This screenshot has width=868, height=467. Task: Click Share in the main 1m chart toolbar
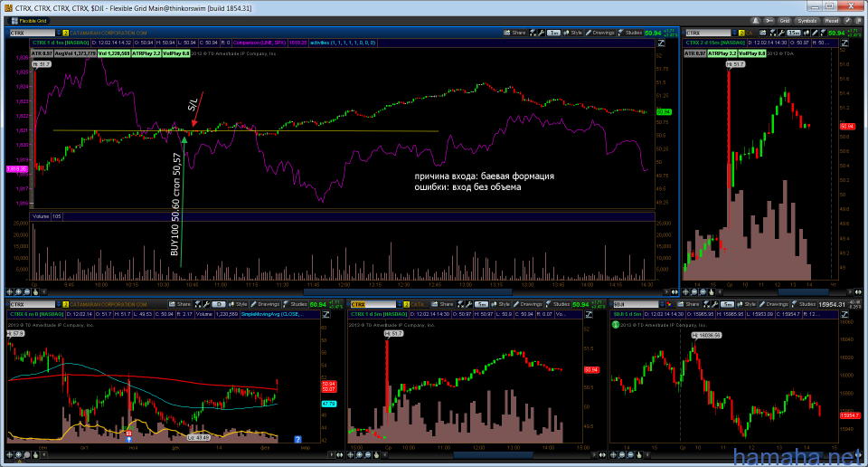515,33
